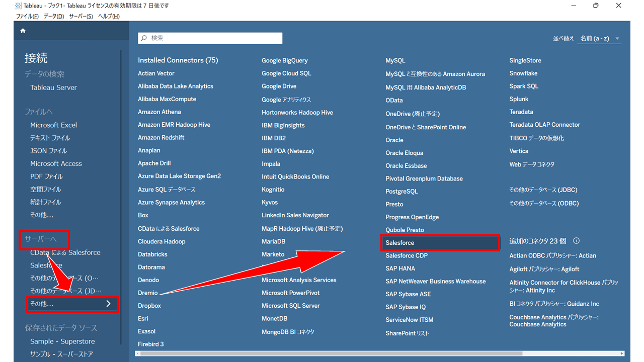This screenshot has width=644, height=362.
Task: Select Actian Vector connector
Action: pyautogui.click(x=156, y=73)
